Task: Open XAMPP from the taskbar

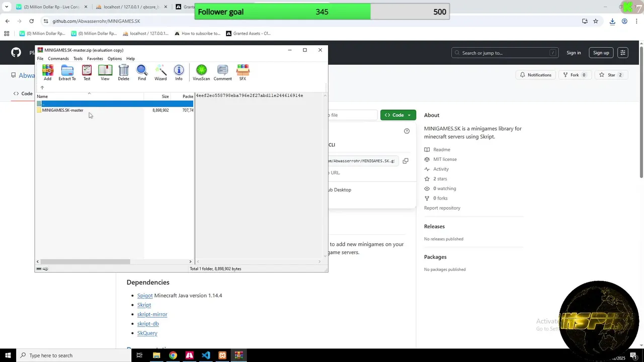Action: pos(222,355)
